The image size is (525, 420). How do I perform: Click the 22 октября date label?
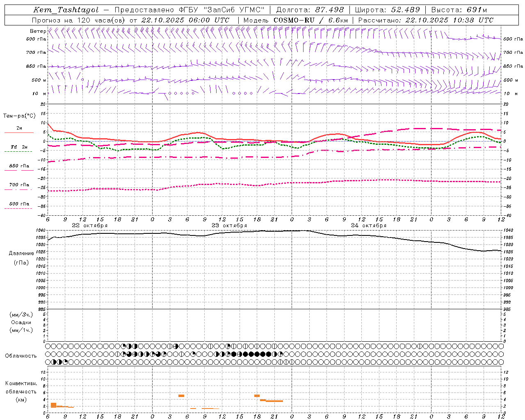(x=90, y=226)
